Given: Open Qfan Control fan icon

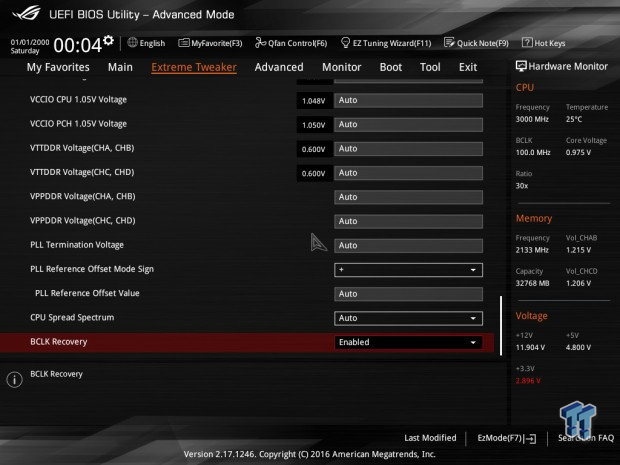Looking at the screenshot, I should tap(260, 42).
